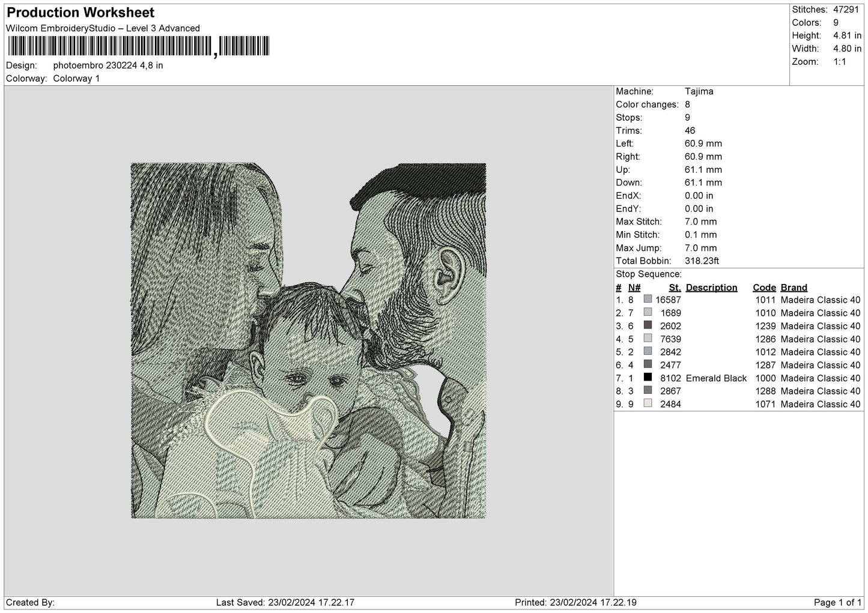Viewport: 868px width, 613px height.
Task: Click the Zoom value "1:1"
Action: [x=840, y=62]
